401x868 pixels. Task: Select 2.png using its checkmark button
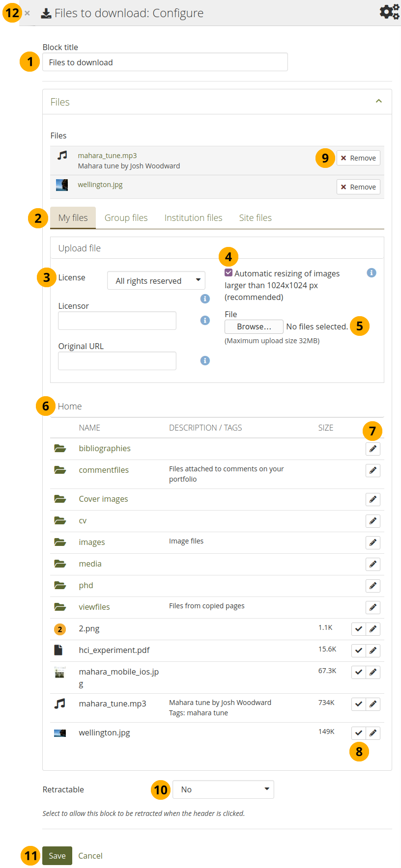tap(359, 629)
